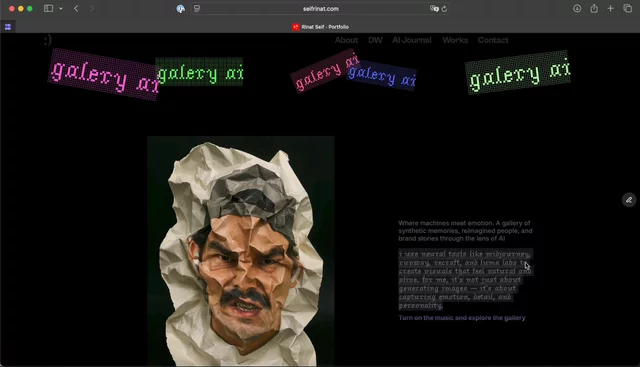Close the Safari window
The height and width of the screenshot is (367, 640).
click(11, 9)
